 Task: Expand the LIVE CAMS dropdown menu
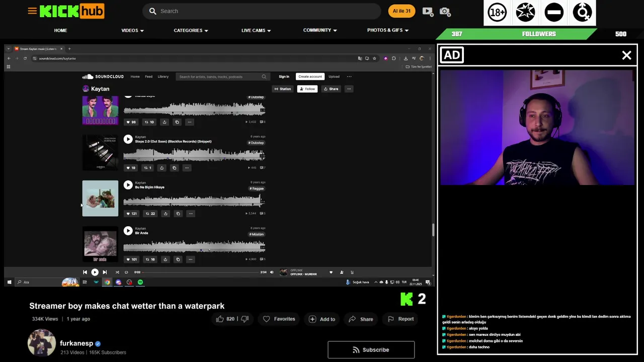click(x=256, y=30)
